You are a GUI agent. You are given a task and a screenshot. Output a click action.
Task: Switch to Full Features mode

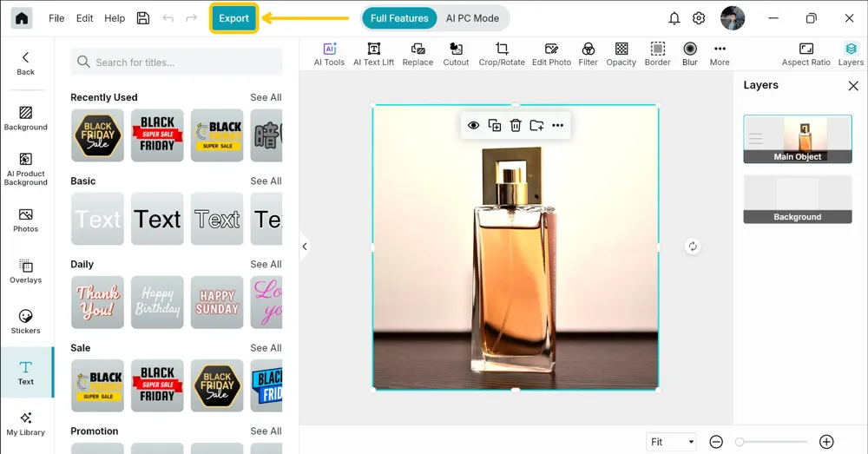click(399, 18)
